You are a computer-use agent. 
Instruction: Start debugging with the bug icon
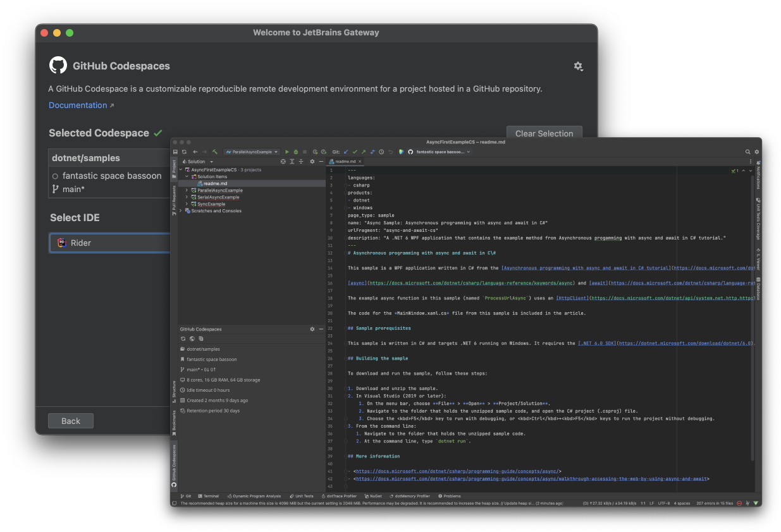296,152
